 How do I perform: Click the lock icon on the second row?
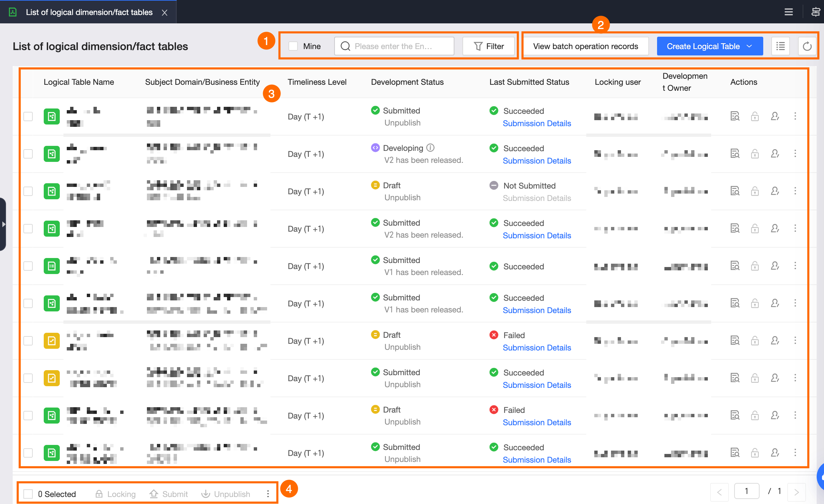pos(755,154)
